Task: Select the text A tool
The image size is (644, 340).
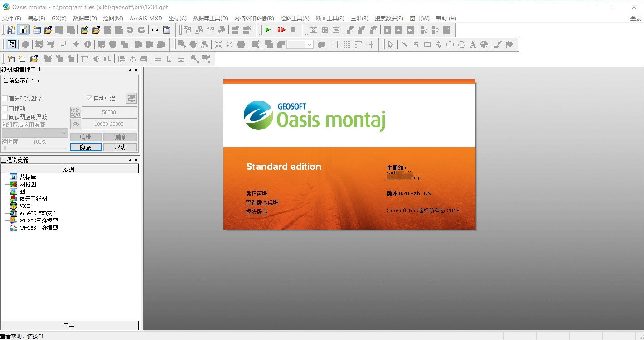Action: point(473,44)
